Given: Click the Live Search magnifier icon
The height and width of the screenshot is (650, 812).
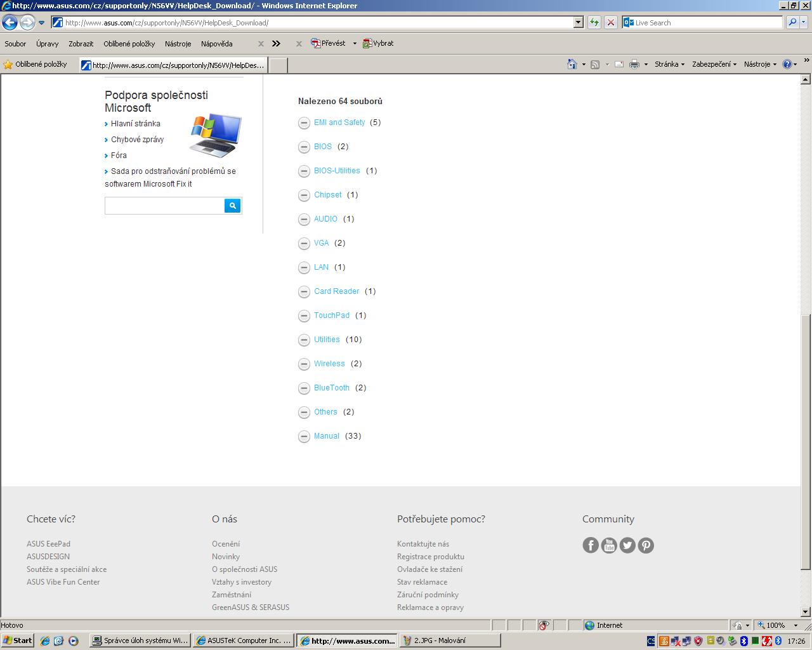Looking at the screenshot, I should [x=792, y=22].
